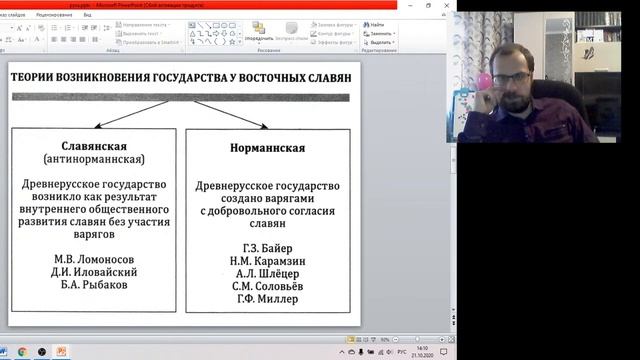Click the slide title text
The image size is (640, 360).
point(181,78)
